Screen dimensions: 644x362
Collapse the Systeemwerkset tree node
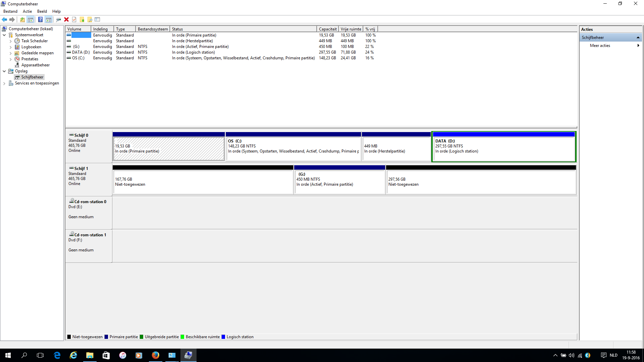(x=4, y=35)
